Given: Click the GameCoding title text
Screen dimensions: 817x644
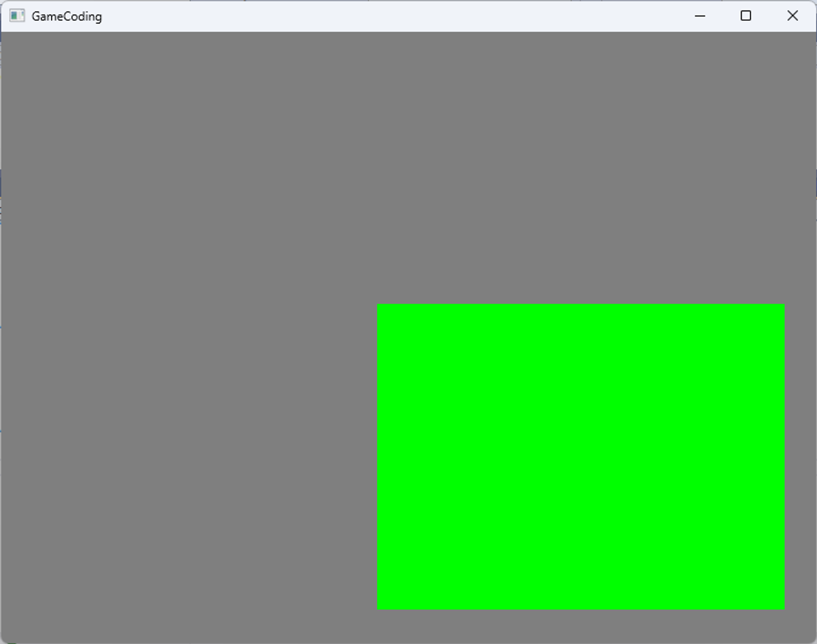Looking at the screenshot, I should 67,16.
